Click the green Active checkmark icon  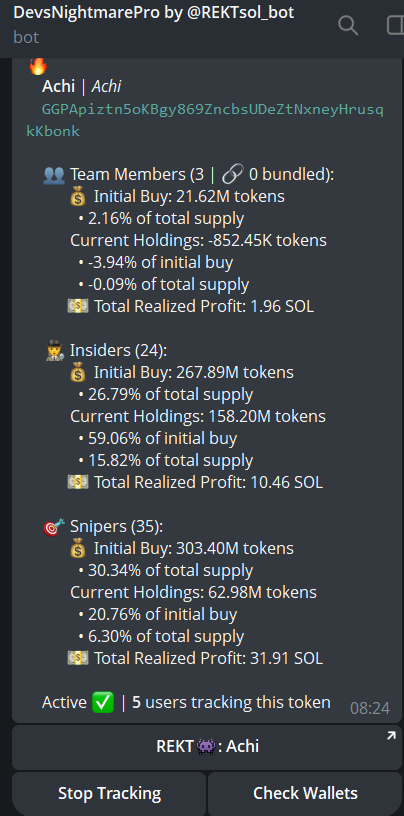(103, 703)
